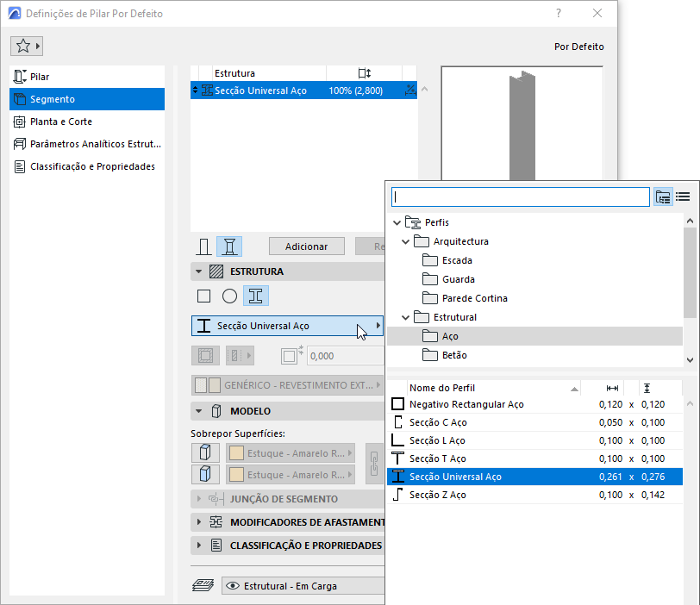Open the veneer type dropdown button

[x=240, y=356]
